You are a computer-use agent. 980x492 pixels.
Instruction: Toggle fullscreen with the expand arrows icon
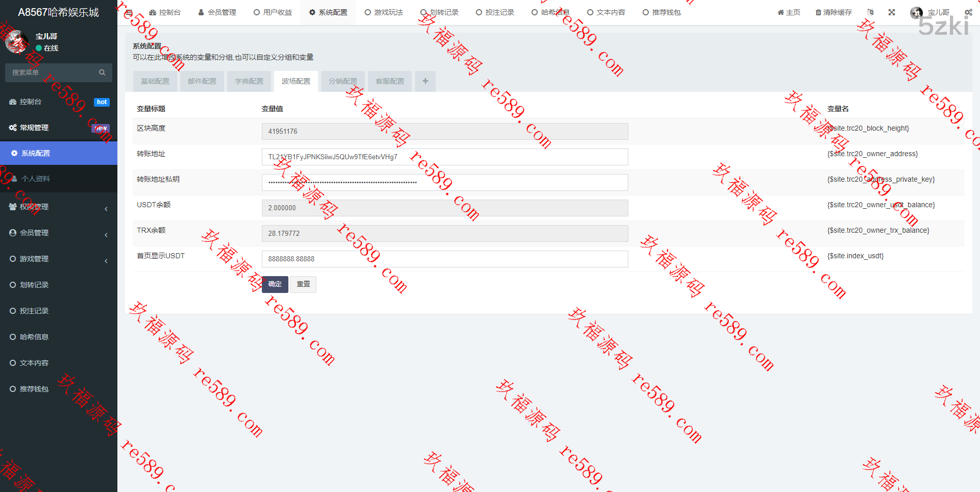[x=892, y=12]
